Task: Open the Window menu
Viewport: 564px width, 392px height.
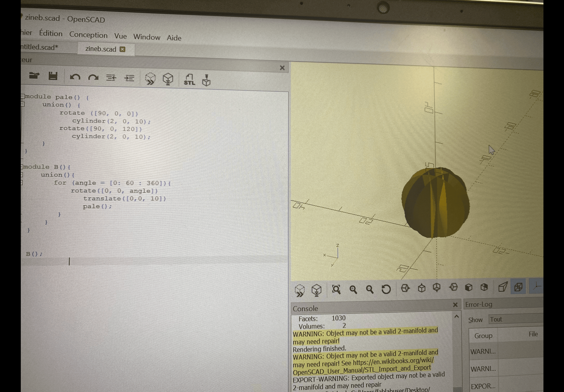Action: 147,37
